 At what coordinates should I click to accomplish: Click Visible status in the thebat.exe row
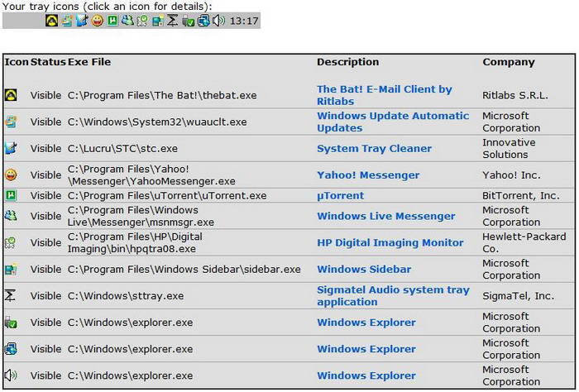coord(45,95)
